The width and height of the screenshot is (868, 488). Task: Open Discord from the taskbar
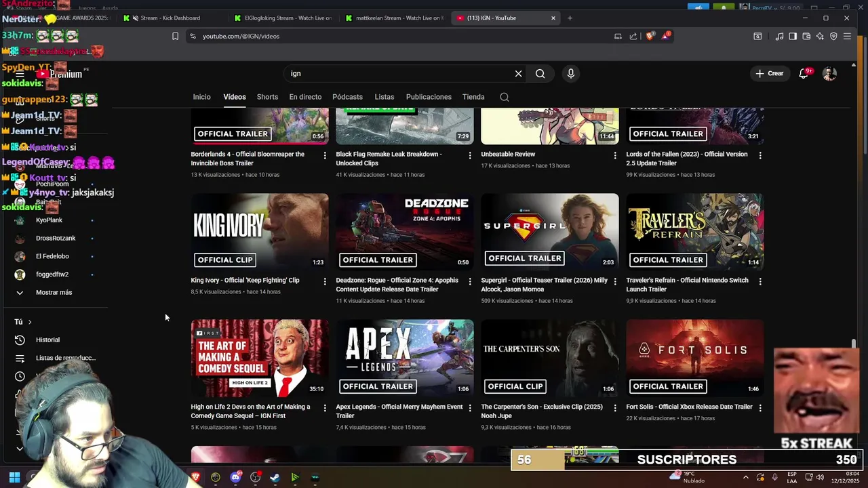[x=235, y=477]
